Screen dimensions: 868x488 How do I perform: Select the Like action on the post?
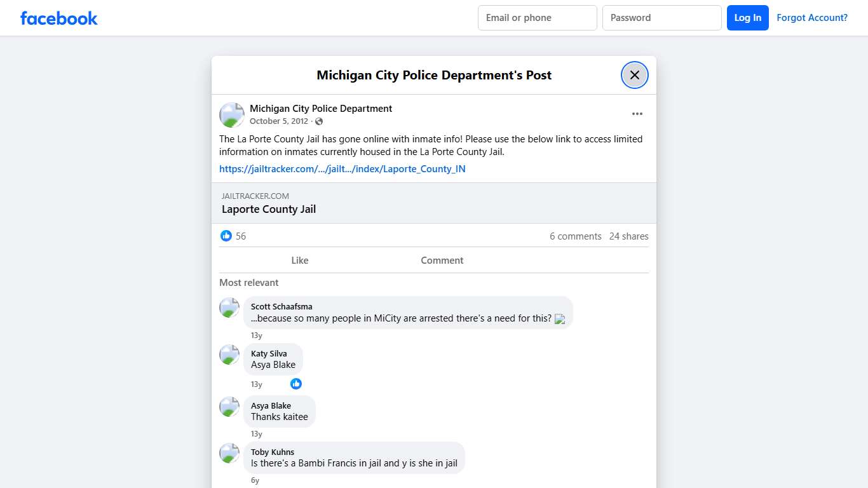pyautogui.click(x=299, y=260)
